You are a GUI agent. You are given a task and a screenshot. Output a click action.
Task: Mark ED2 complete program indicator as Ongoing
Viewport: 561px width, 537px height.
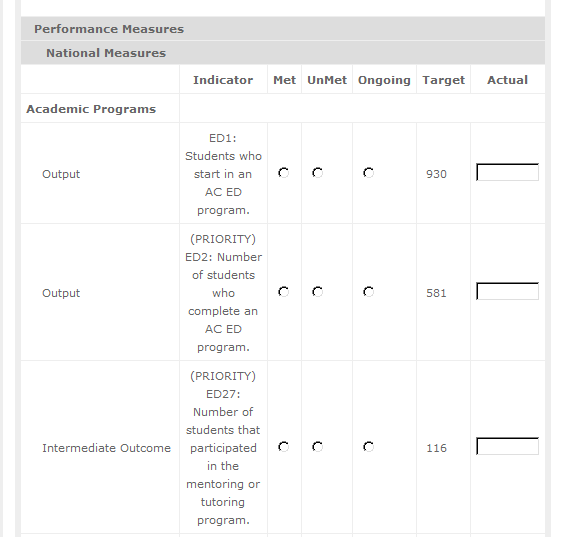(x=369, y=292)
